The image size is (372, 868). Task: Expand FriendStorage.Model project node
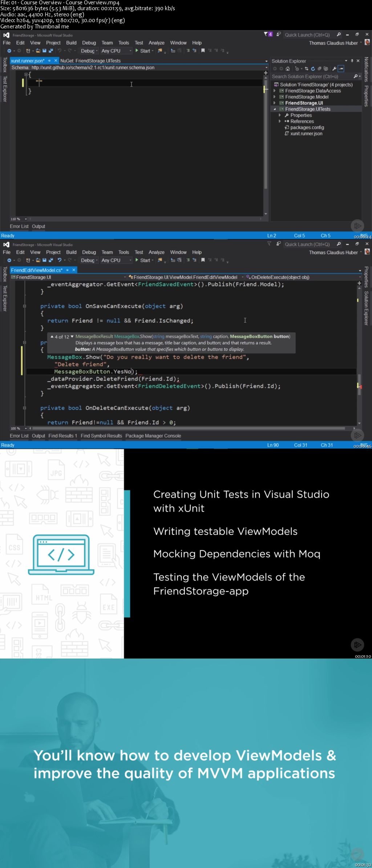tap(275, 97)
